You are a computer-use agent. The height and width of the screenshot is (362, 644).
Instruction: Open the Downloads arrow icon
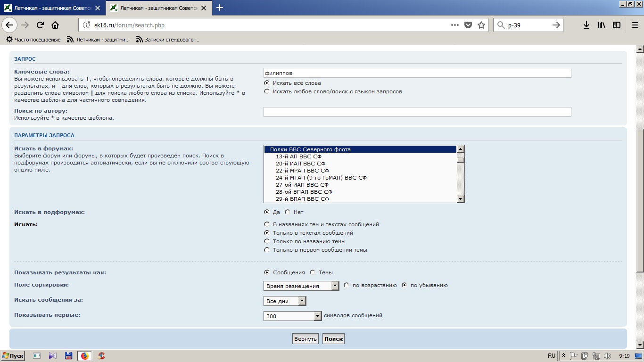click(x=586, y=25)
